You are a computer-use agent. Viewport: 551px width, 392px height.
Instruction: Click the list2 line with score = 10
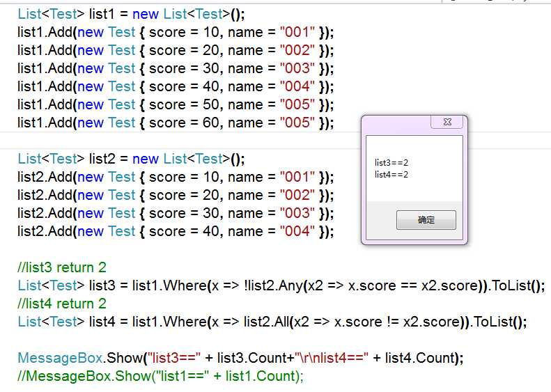coord(176,177)
